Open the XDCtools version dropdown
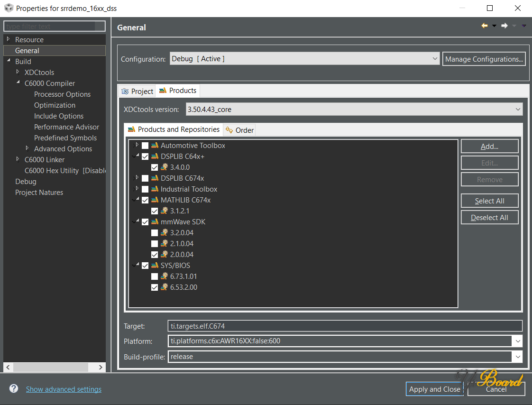The height and width of the screenshot is (405, 532). [x=354, y=110]
